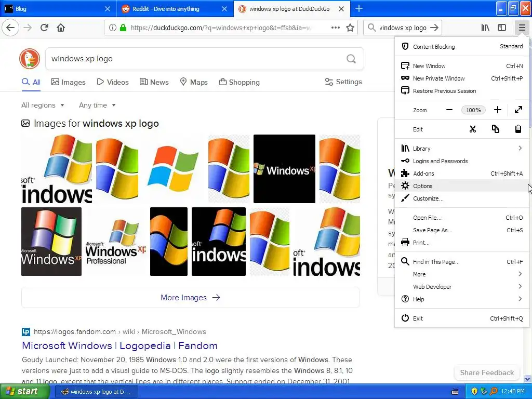The image size is (532, 399).
Task: Close the hamburger menu button
Action: click(522, 28)
